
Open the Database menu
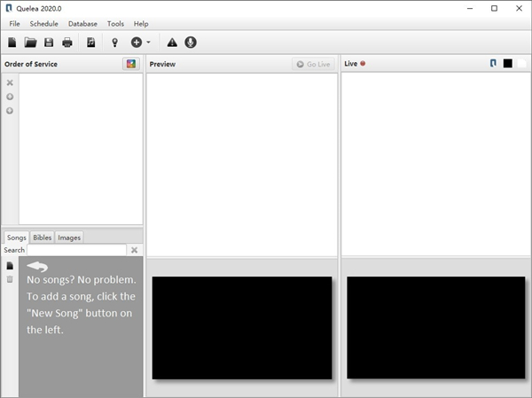pos(82,24)
